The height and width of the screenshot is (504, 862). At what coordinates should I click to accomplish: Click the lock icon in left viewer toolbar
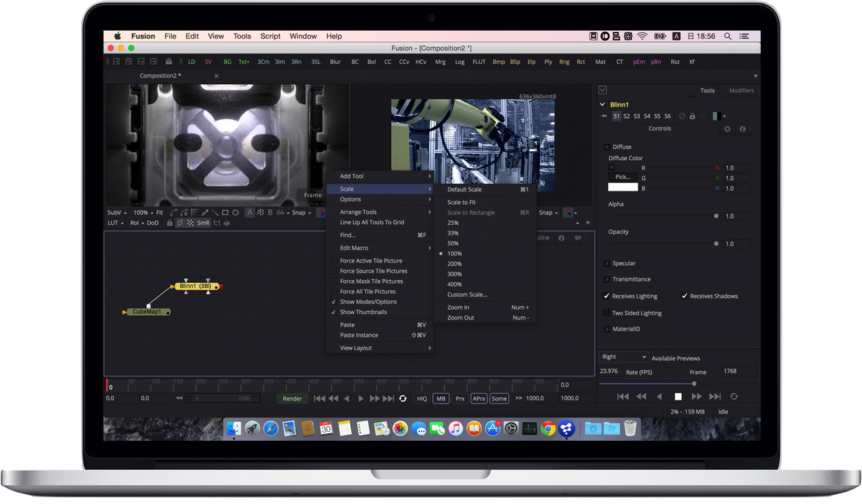pos(170,223)
